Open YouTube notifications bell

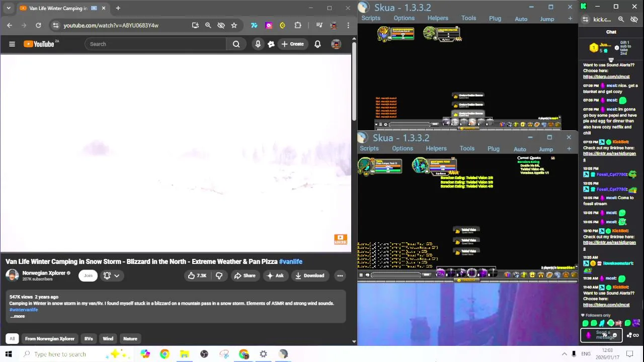(317, 44)
